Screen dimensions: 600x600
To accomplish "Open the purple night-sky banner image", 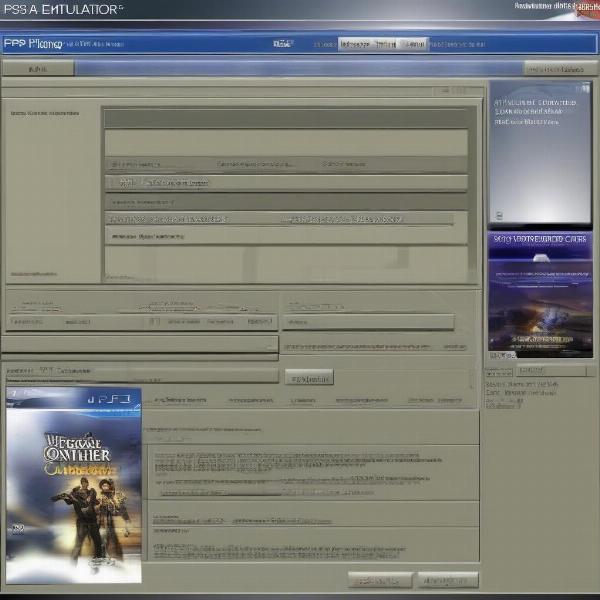I will click(540, 294).
